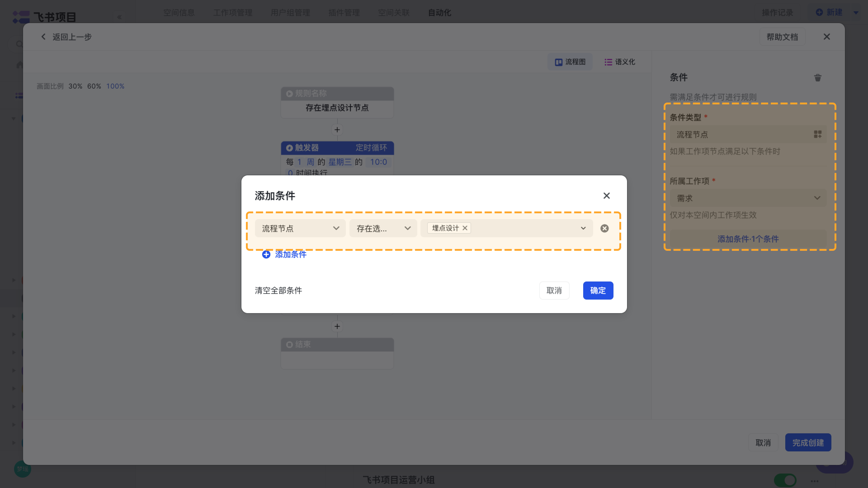868x488 pixels.
Task: Confirm with the 确定 button
Action: tap(598, 290)
